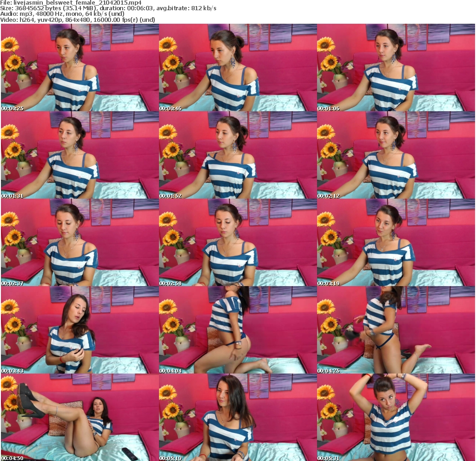The width and height of the screenshot is (476, 461).
Task: Click the file Size info text
Action: point(46,8)
